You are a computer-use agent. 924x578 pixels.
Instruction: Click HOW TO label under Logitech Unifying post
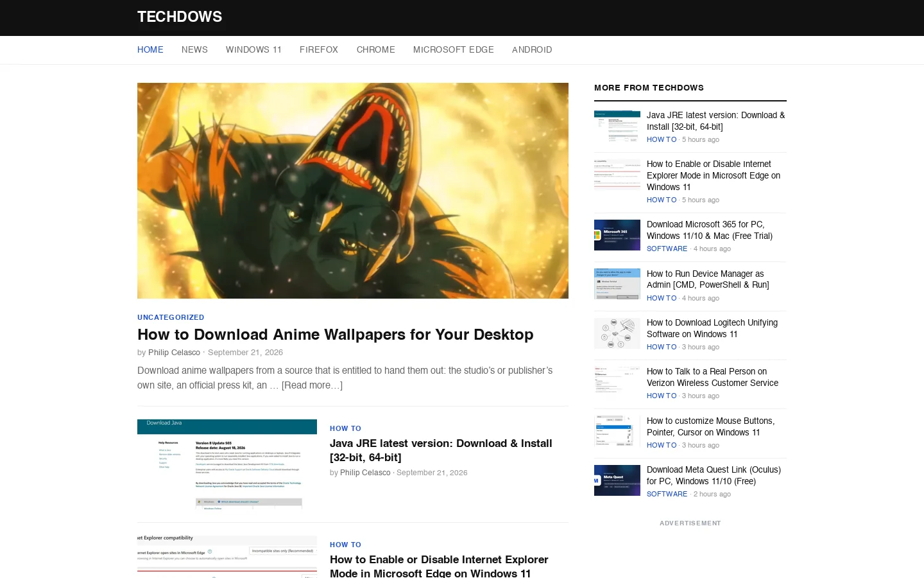click(x=662, y=347)
